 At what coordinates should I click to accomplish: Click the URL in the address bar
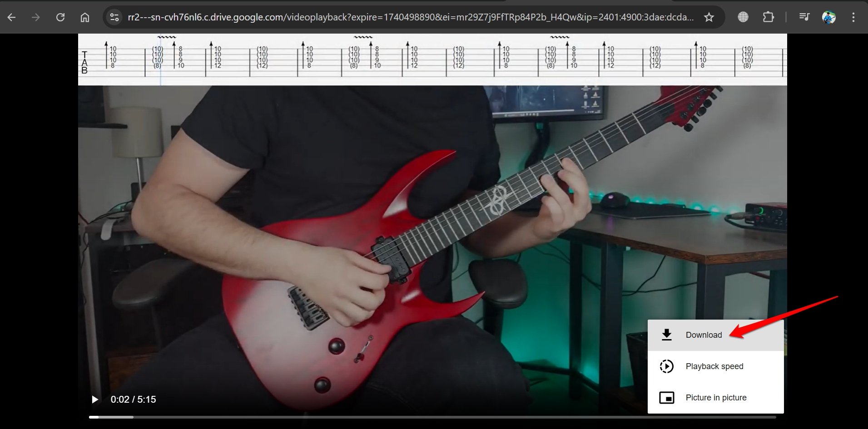(x=411, y=17)
